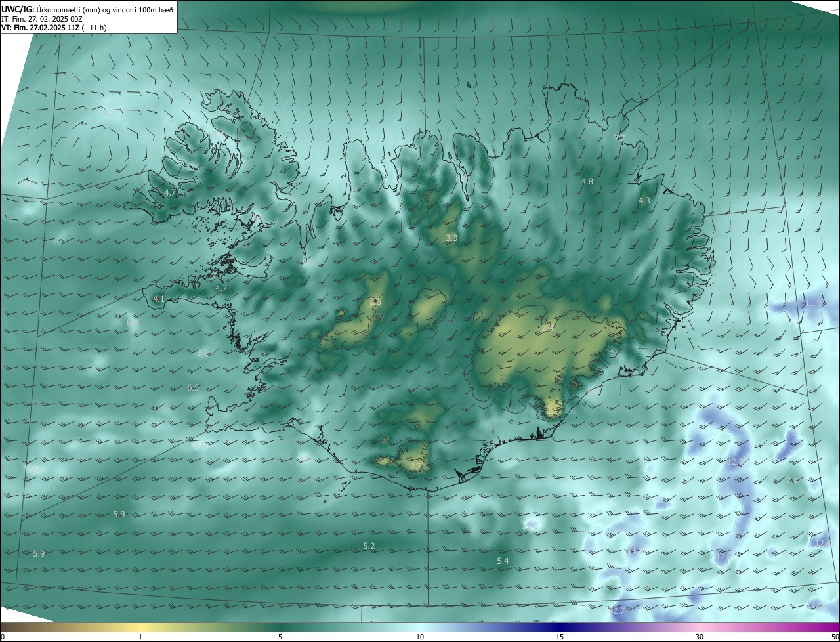840x642 pixels.
Task: Click the "30" tick on the color scale
Action: [700, 637]
